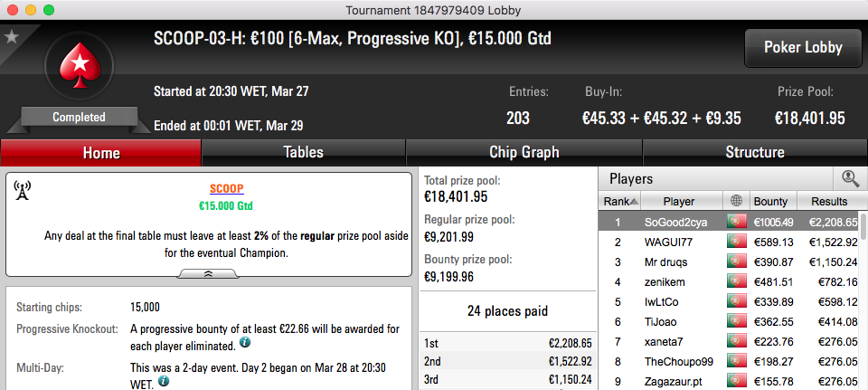
Task: Sort players by Bounty column
Action: (774, 201)
